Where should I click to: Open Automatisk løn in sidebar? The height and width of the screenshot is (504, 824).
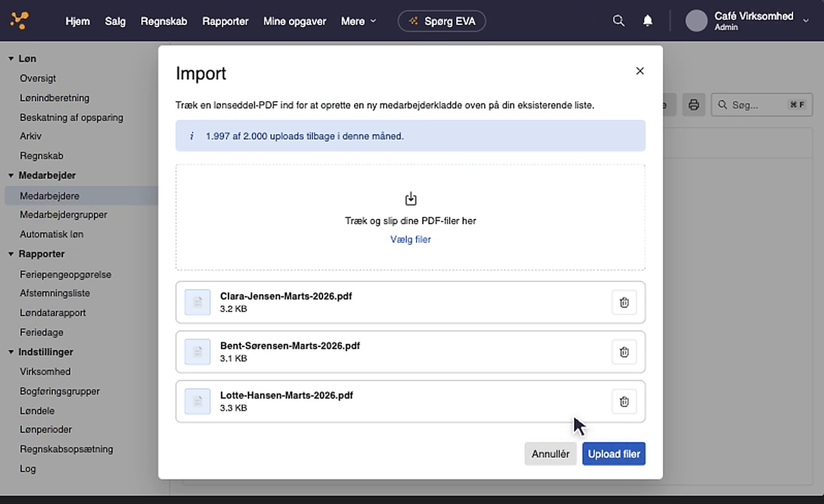(51, 234)
